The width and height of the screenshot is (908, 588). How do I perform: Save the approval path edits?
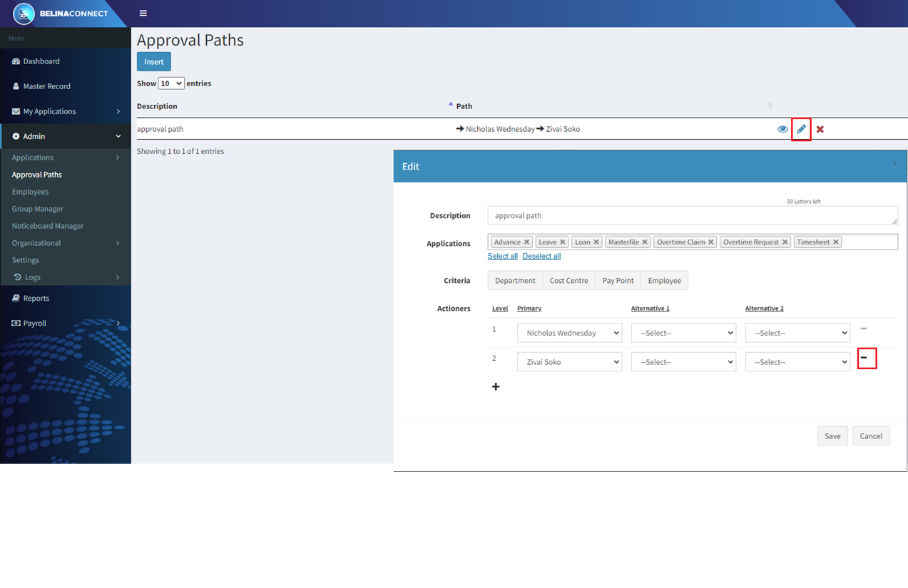tap(832, 436)
